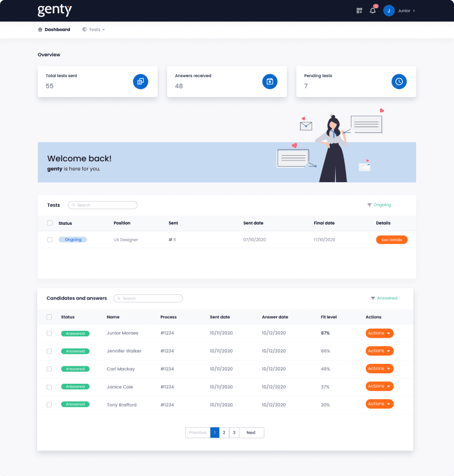Click the Candidates search magnifier icon
Viewport: 454px width, 476px height.
coord(119,299)
